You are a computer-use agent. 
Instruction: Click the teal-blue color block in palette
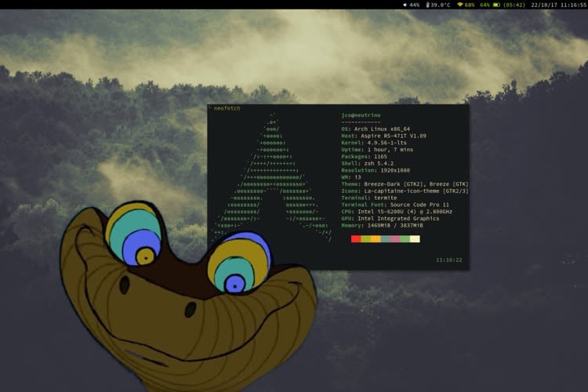385,239
